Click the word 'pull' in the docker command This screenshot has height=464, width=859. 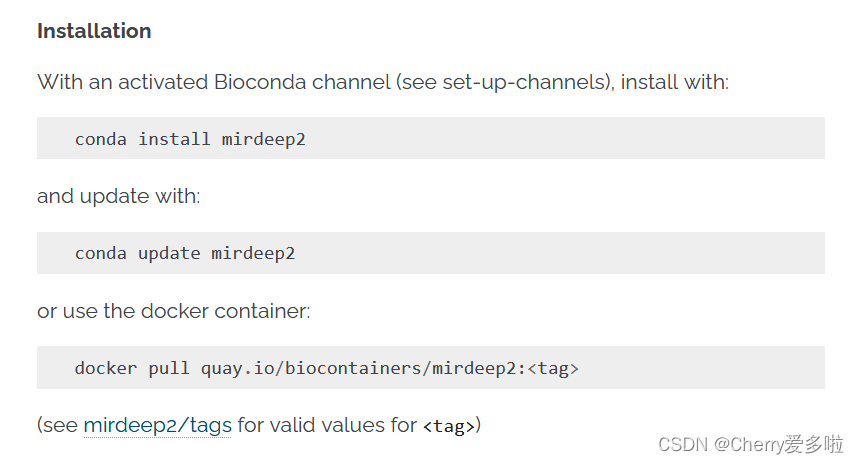click(169, 368)
